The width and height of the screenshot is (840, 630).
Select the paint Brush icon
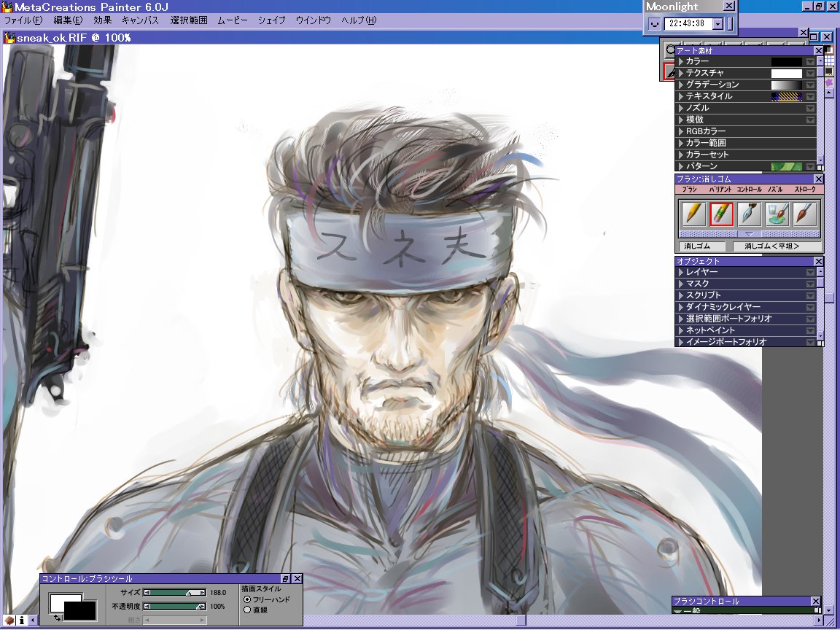pos(805,214)
